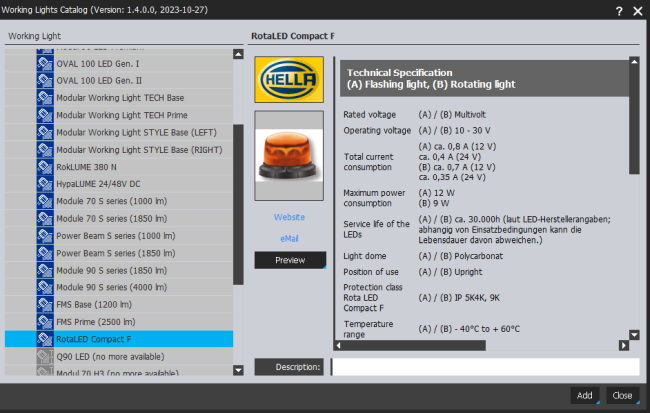This screenshot has width=650, height=413.
Task: Click icon for Module 90 S series (4000 lm)
Action: tap(45, 287)
